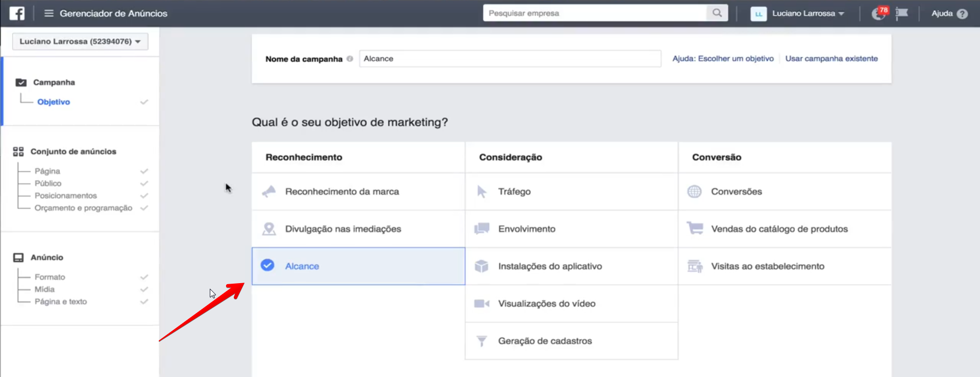Go to the Formato step
Image resolution: width=980 pixels, height=377 pixels.
tap(50, 277)
